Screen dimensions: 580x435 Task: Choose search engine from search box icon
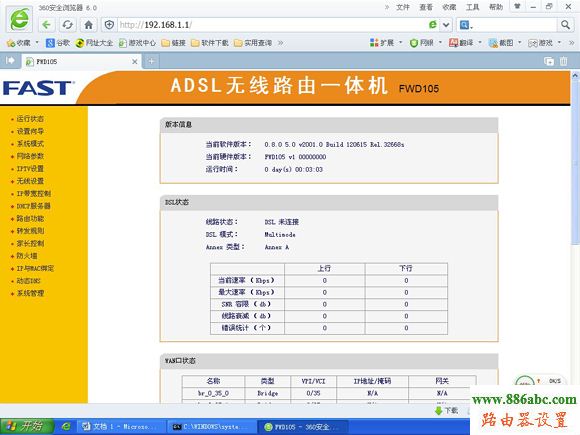click(x=466, y=25)
